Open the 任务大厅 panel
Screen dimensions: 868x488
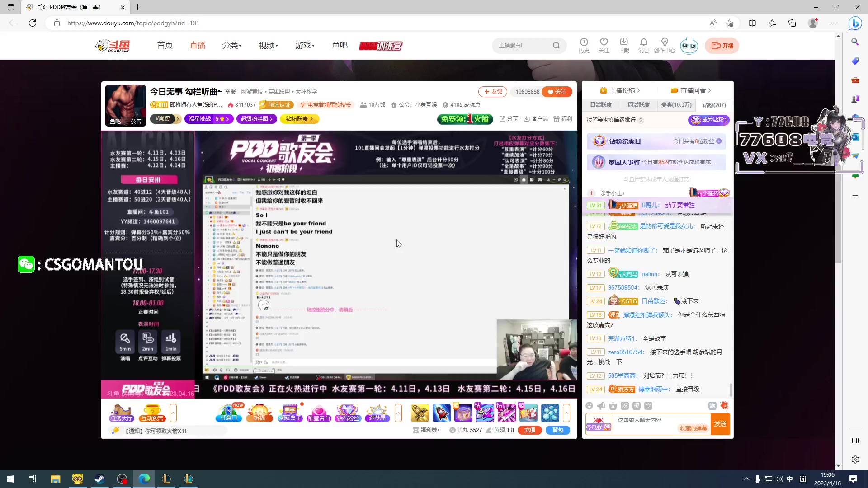click(121, 413)
